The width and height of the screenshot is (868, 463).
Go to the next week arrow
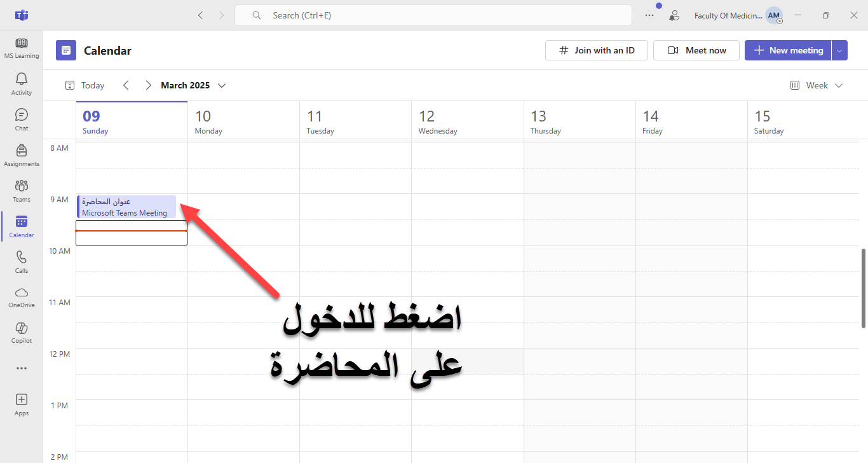point(148,85)
